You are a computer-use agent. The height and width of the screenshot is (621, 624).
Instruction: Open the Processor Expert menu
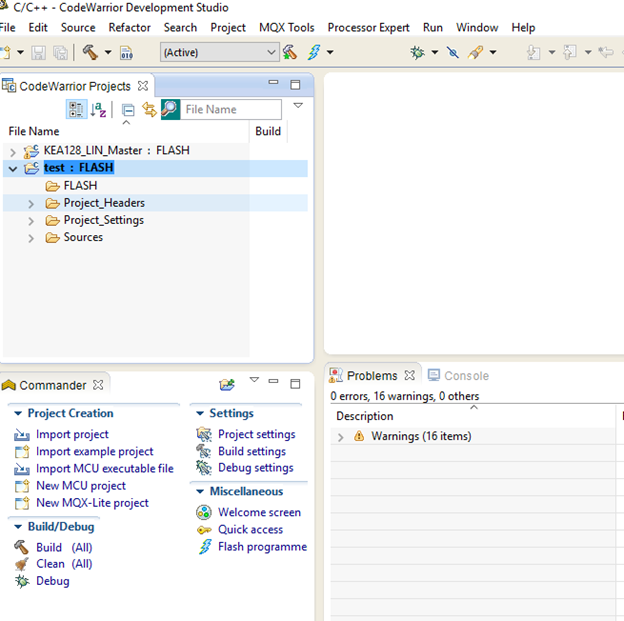(x=368, y=27)
